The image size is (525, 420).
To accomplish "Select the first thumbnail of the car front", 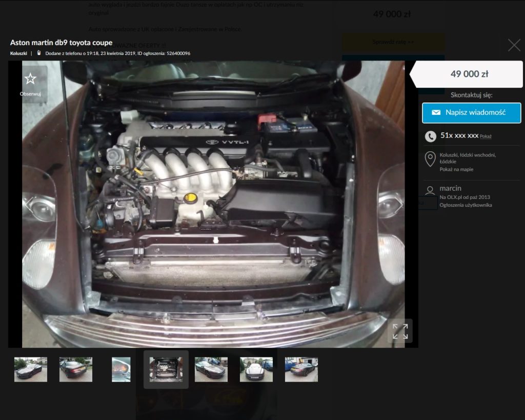I will 31,369.
